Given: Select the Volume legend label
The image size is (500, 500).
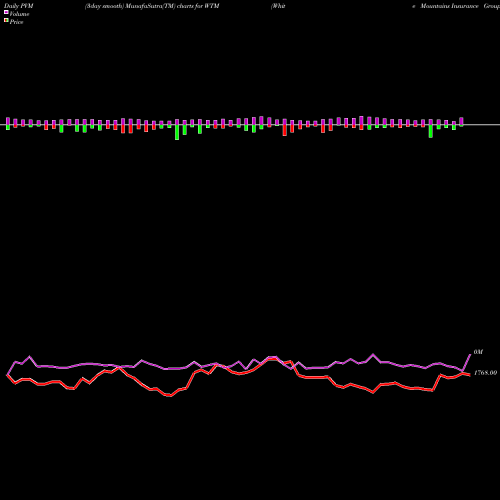Looking at the screenshot, I should [19, 14].
